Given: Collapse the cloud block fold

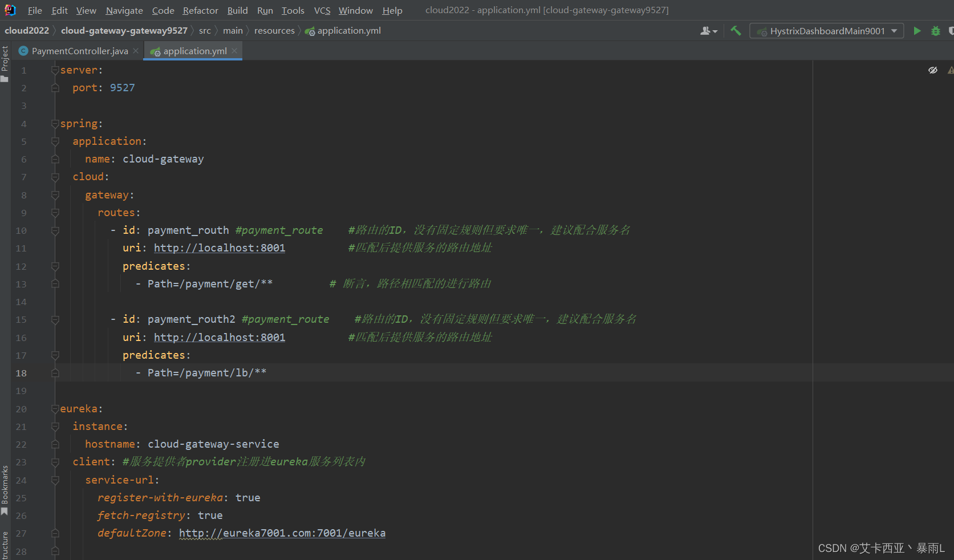Looking at the screenshot, I should coord(55,177).
